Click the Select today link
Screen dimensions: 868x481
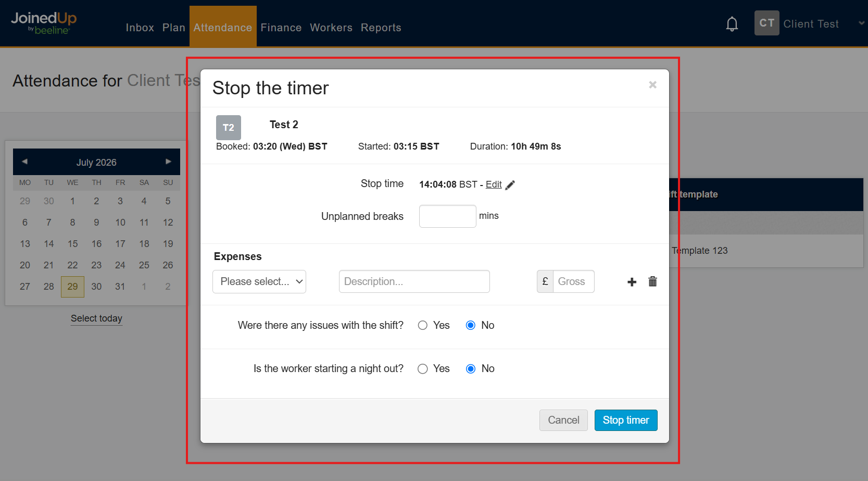point(96,318)
